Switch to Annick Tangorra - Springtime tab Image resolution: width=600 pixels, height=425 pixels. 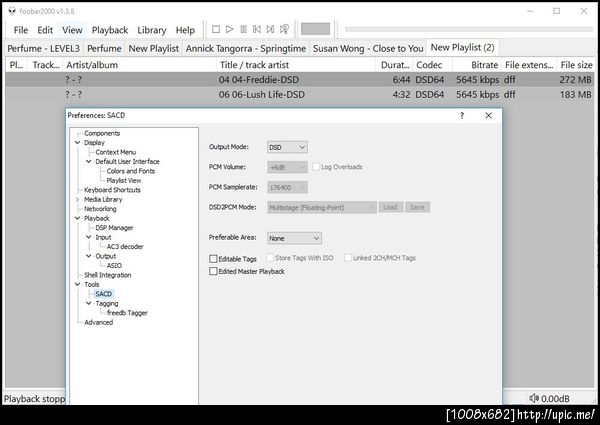tap(246, 49)
